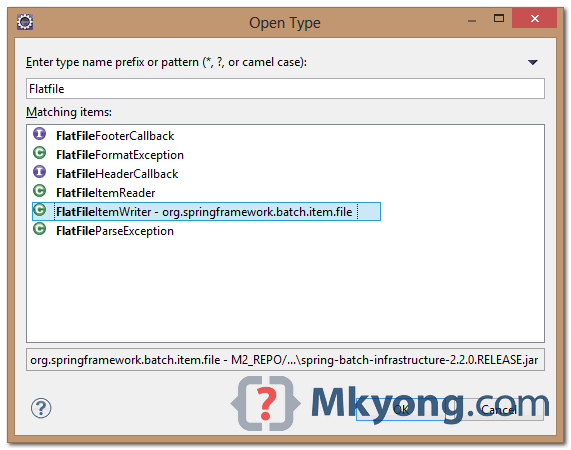Select FlatFileItemReader in matching items
The image size is (571, 450).
106,193
